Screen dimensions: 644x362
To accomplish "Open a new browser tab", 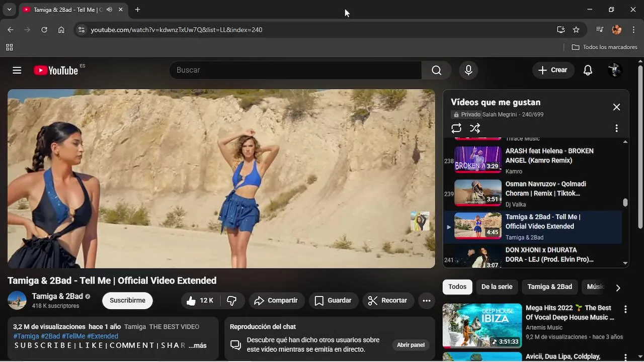I will click(137, 10).
